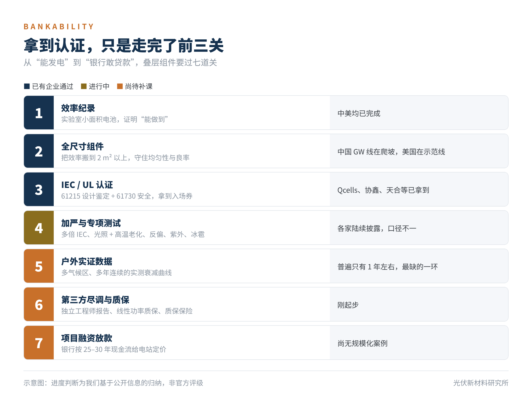Click the orange '尚待补课' legend swatch
532x403 pixels.
pyautogui.click(x=120, y=86)
